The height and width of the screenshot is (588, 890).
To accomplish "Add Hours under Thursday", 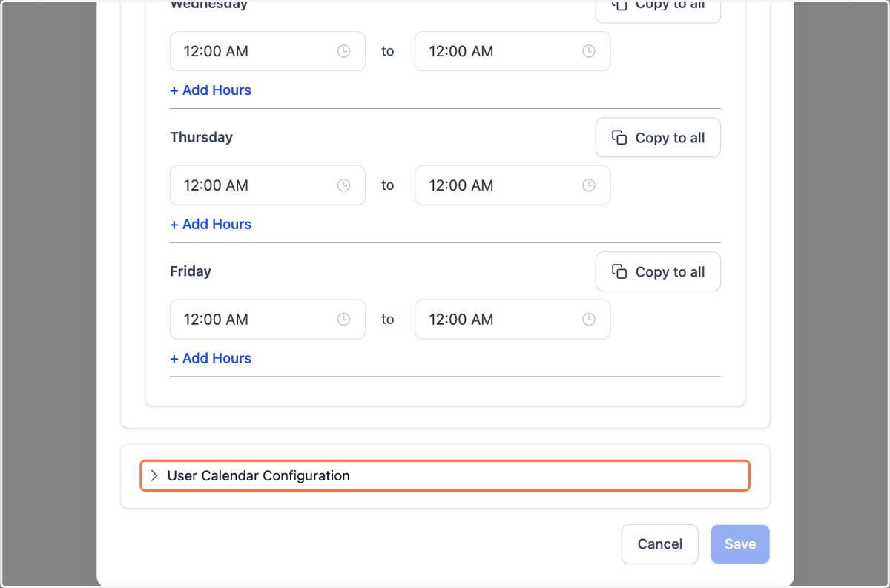I will (211, 225).
